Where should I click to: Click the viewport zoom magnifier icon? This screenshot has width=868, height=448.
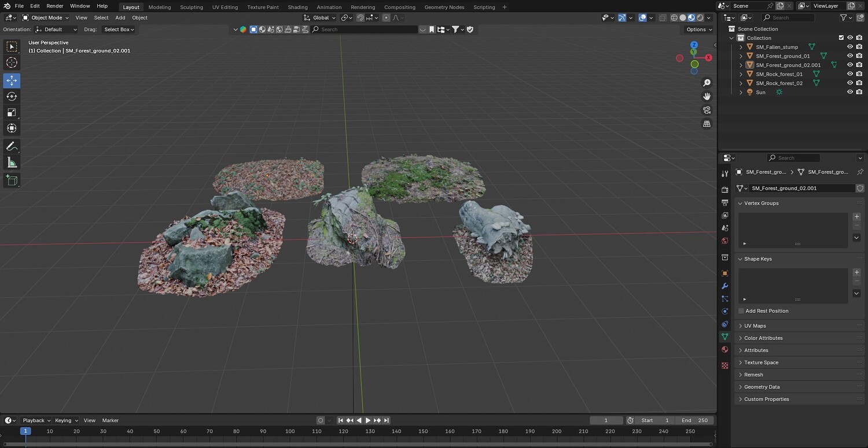[x=707, y=83]
